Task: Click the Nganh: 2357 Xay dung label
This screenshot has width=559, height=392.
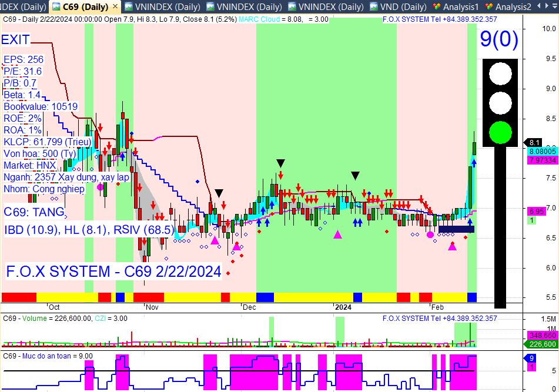Action: tap(66, 177)
